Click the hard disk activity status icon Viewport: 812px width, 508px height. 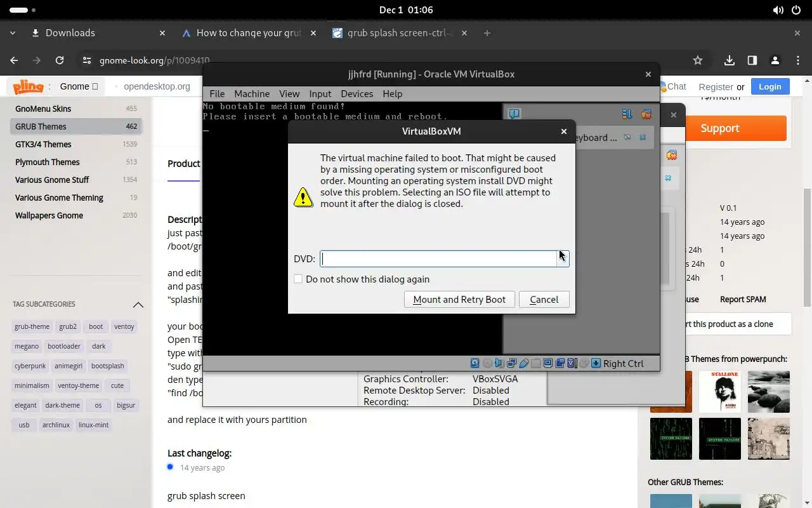(475, 363)
